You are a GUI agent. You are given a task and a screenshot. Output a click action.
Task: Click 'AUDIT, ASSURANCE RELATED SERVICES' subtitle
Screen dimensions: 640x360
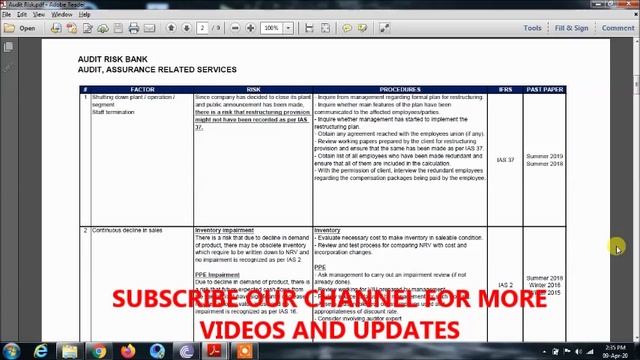pos(157,70)
